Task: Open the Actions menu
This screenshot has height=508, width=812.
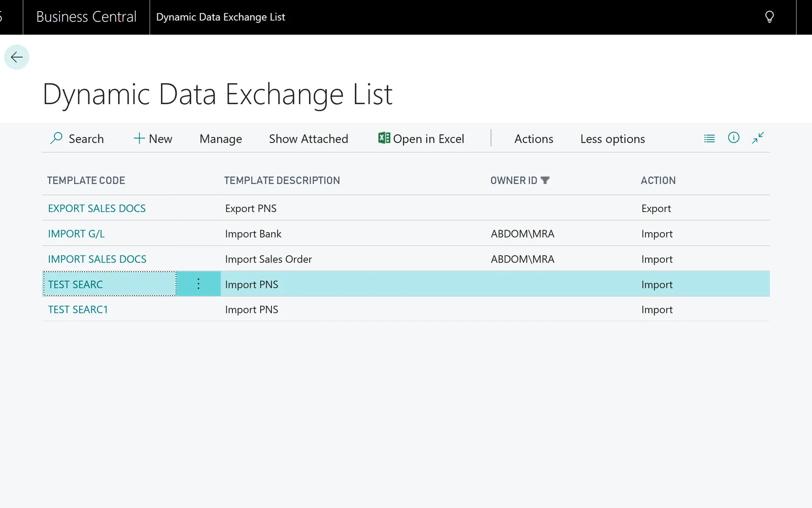Action: [x=534, y=139]
